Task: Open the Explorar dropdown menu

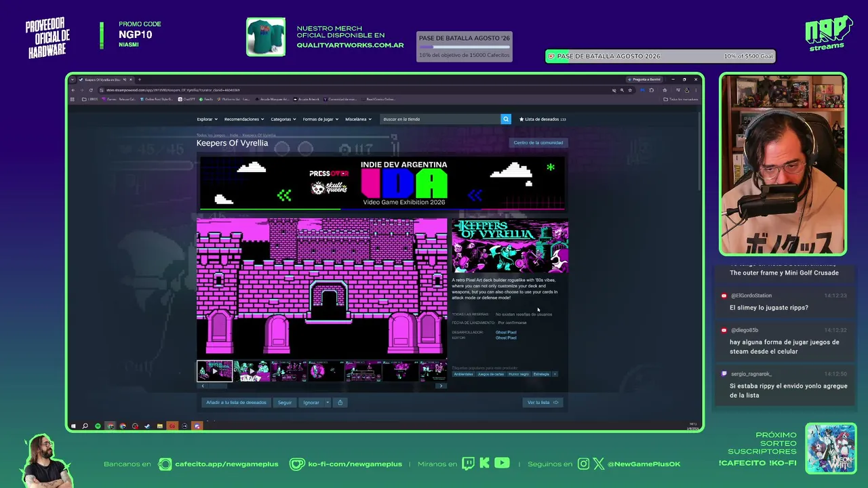Action: coord(208,119)
